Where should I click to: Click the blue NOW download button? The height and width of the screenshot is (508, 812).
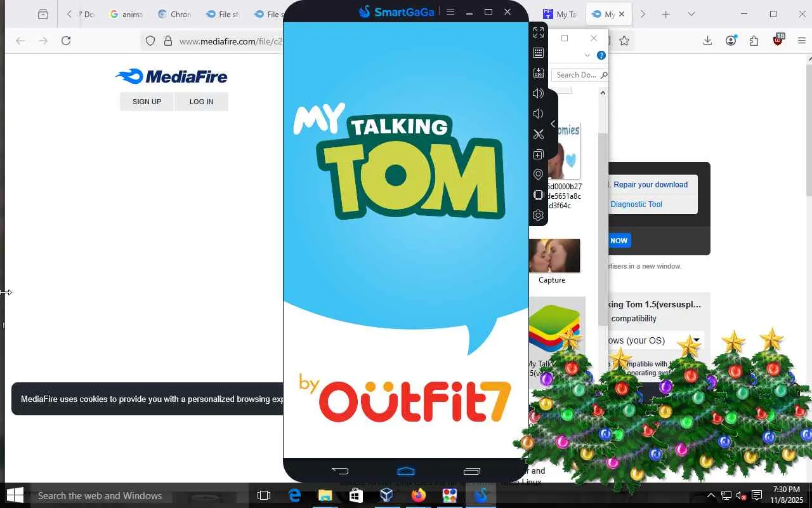tap(619, 241)
